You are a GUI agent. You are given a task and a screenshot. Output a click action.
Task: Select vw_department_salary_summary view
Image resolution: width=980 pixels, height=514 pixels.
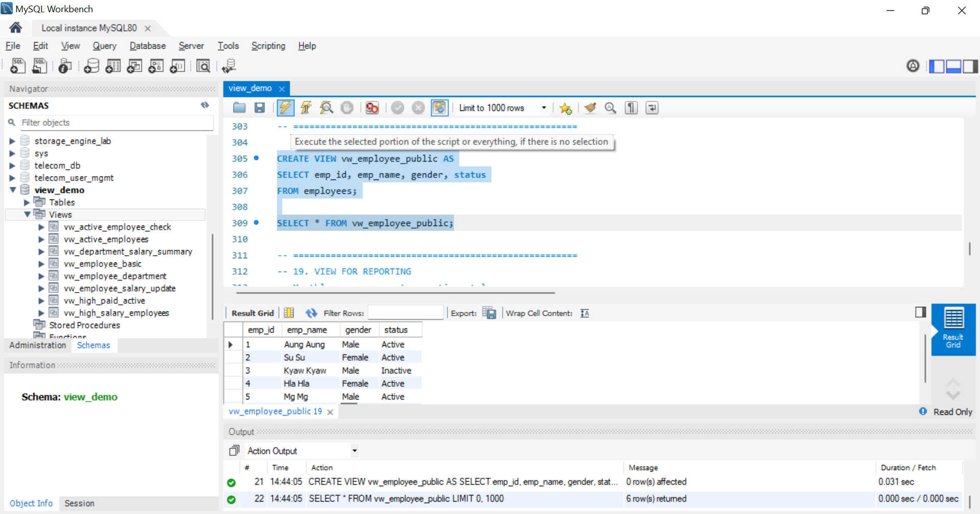(x=128, y=252)
